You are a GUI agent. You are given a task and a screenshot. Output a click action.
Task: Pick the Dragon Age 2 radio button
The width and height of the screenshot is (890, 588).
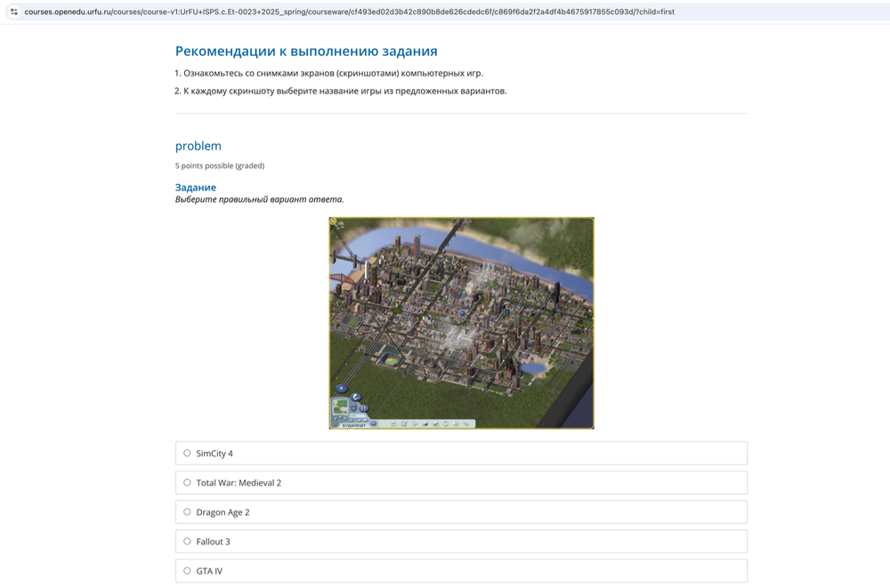pos(187,512)
